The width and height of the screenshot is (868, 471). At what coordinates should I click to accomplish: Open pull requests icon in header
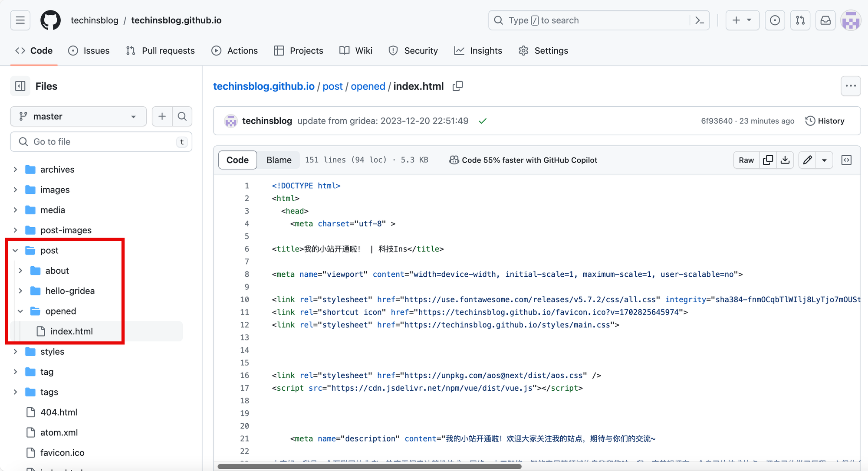[x=800, y=20]
